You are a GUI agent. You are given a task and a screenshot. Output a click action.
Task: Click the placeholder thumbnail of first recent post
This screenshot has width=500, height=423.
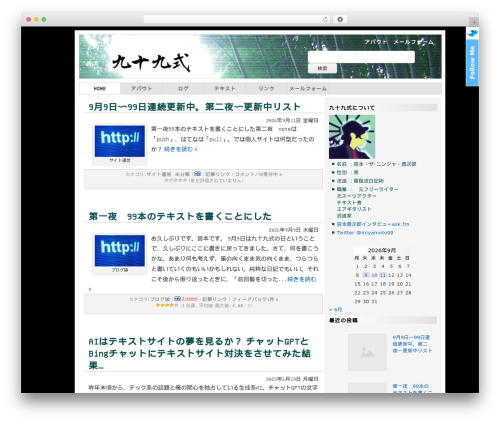(x=367, y=352)
